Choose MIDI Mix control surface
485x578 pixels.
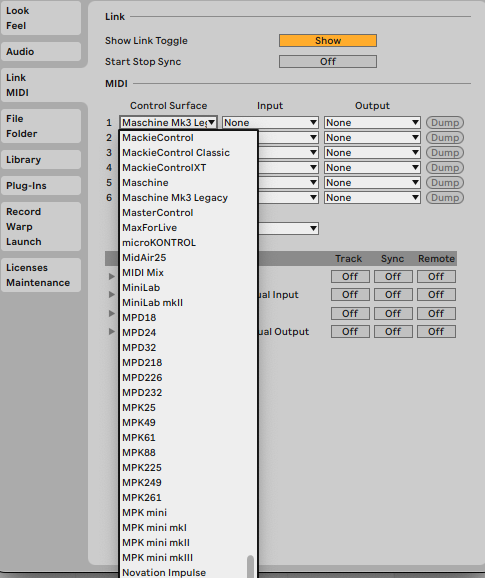click(x=188, y=273)
